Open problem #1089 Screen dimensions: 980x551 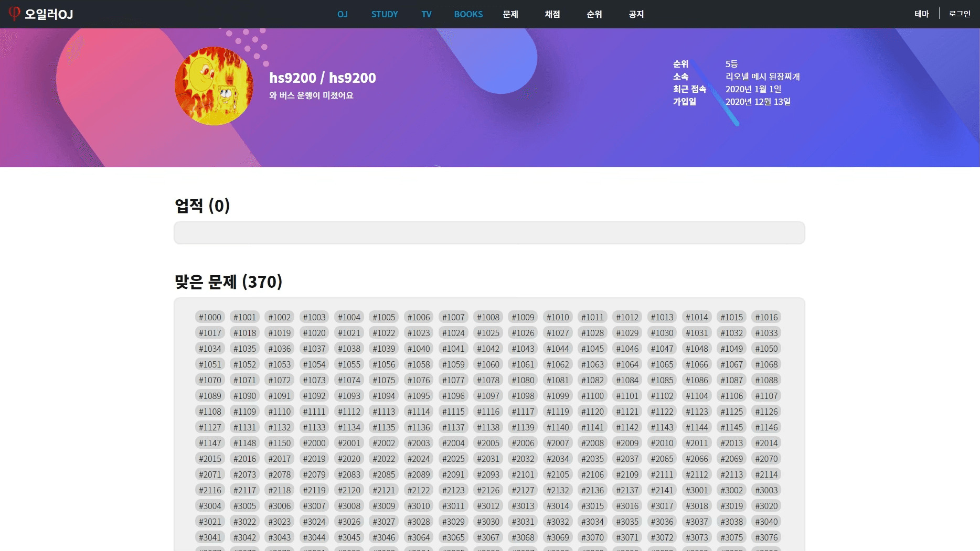point(210,396)
